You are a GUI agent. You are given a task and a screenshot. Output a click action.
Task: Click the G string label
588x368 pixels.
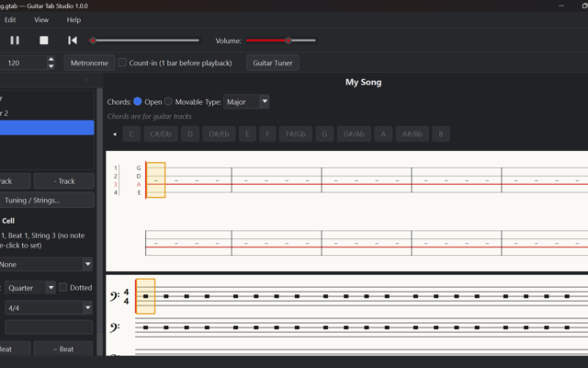click(x=139, y=167)
